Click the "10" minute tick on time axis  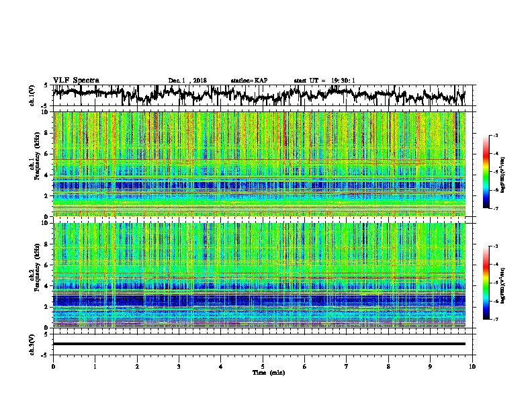pos(472,367)
